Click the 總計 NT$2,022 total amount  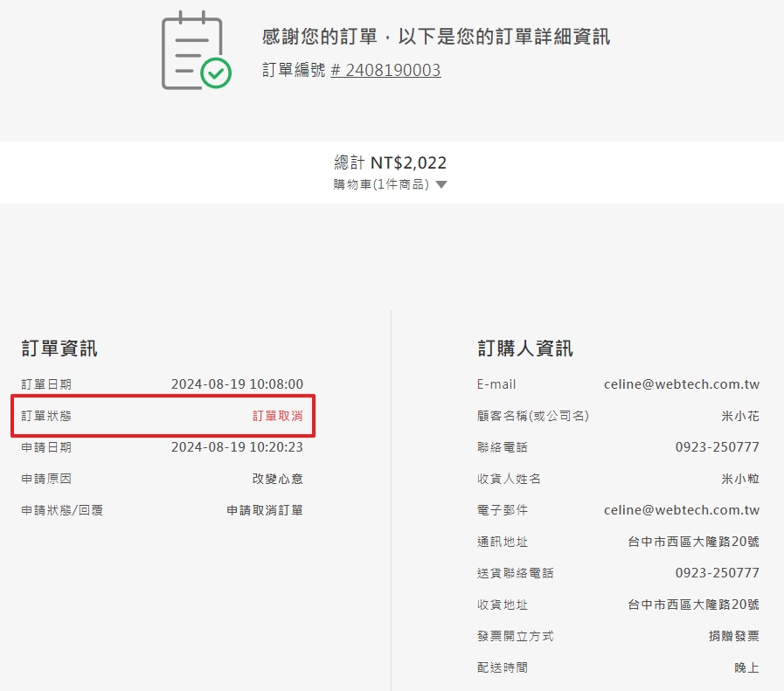(391, 162)
